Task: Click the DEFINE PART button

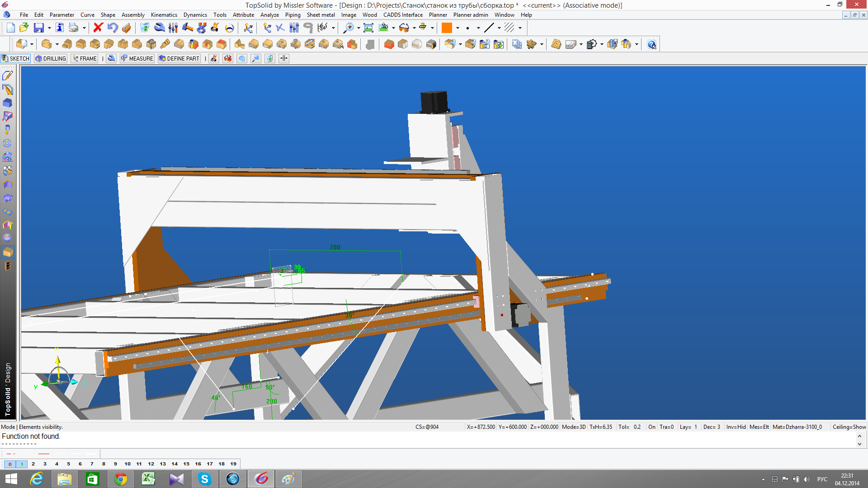Action: point(179,58)
